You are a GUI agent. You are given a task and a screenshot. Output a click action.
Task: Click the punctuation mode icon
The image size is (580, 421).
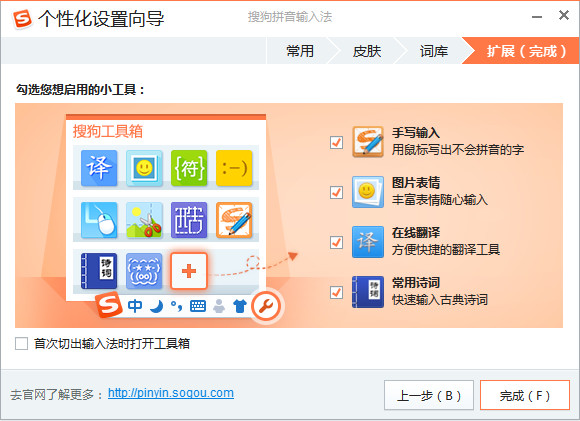[177, 306]
